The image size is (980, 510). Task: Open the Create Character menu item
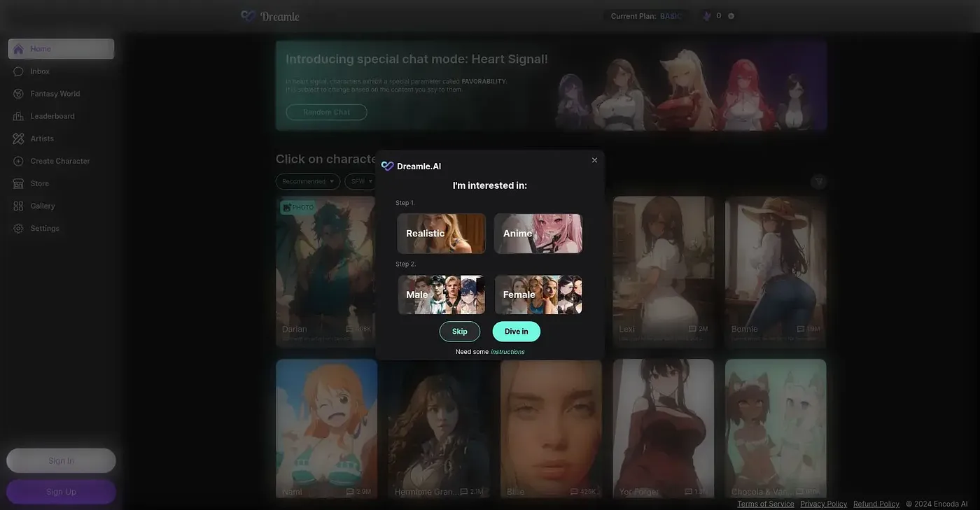click(x=60, y=161)
